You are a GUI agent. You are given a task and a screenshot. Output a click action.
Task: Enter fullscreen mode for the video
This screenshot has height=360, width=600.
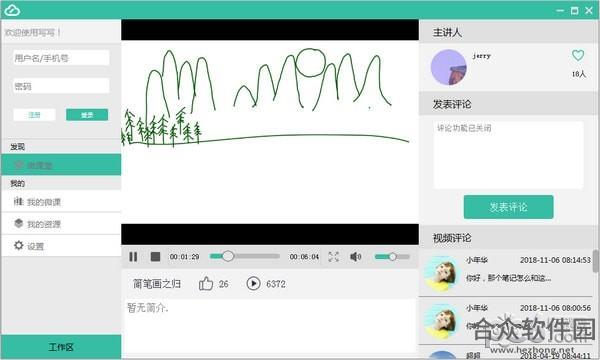334,257
